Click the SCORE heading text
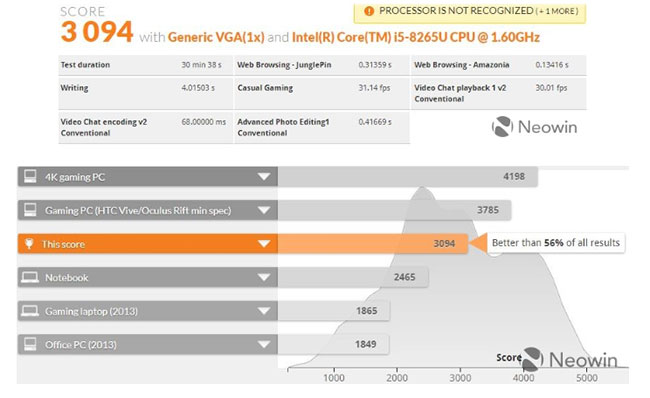Viewport: 650px width, 398px height. tap(82, 12)
